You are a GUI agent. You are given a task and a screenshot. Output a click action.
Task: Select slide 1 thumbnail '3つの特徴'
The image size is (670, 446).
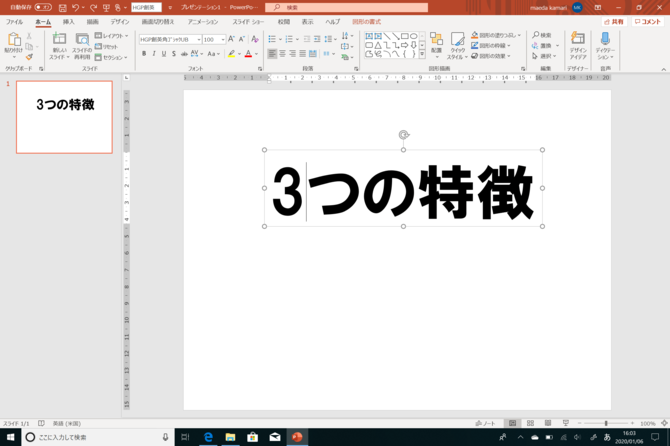pos(65,117)
